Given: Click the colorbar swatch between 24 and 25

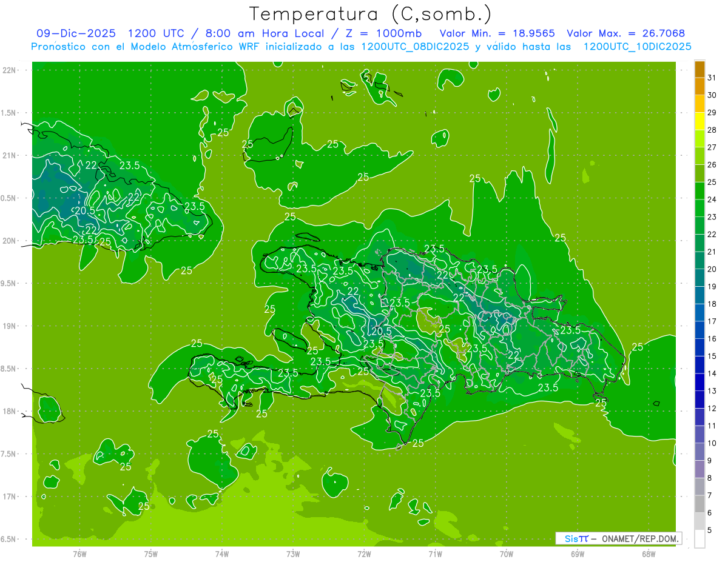Looking at the screenshot, I should pos(699,190).
